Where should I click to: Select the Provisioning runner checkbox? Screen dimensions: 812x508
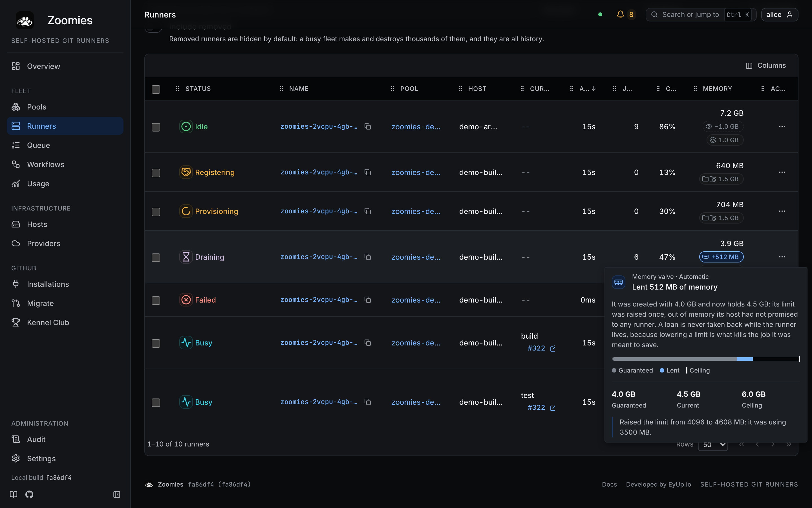pyautogui.click(x=156, y=212)
